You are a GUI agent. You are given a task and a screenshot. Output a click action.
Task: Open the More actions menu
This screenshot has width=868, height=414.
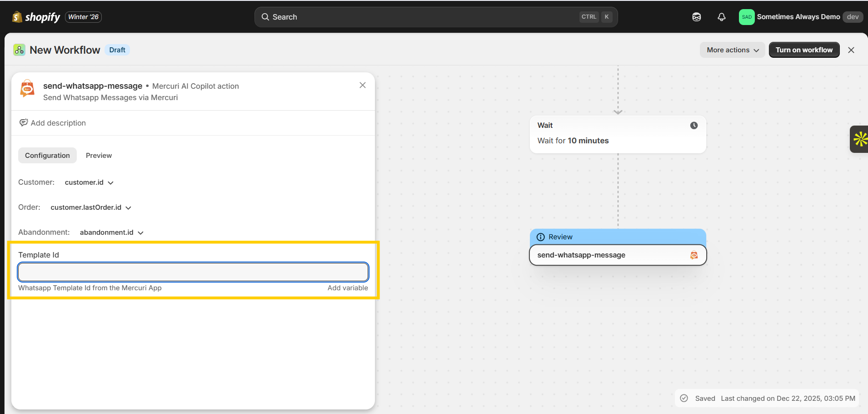pos(732,50)
